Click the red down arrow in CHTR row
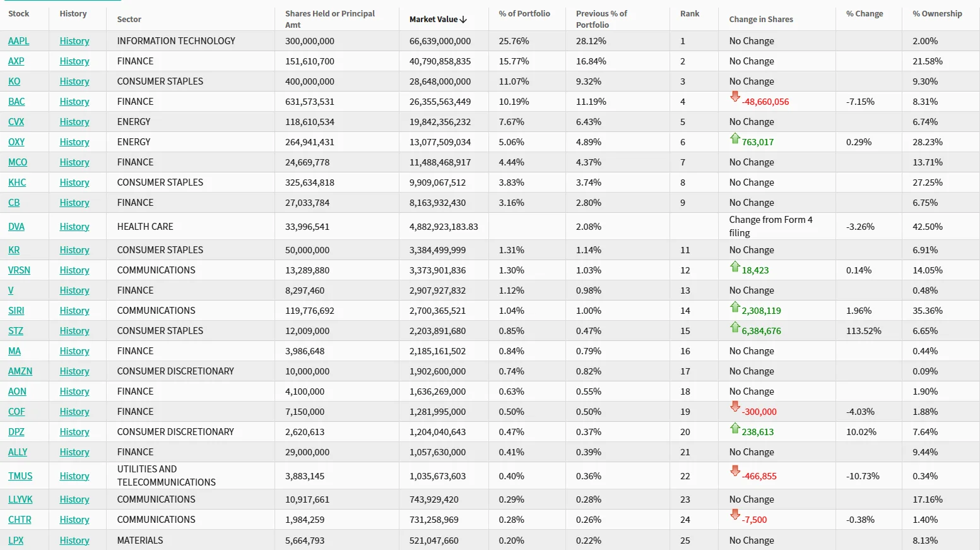This screenshot has height=550, width=980. click(735, 515)
